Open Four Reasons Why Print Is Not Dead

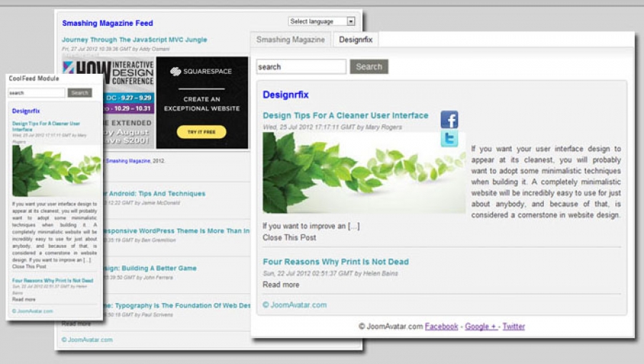point(336,262)
